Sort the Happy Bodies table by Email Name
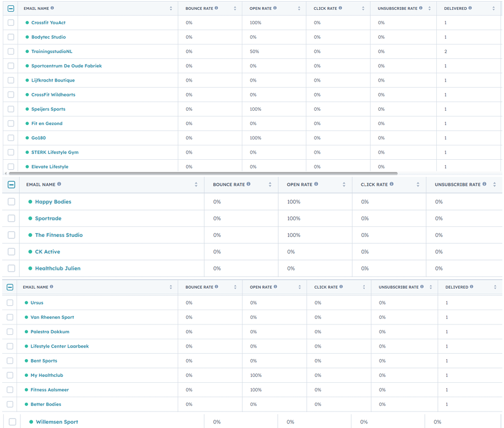The height and width of the screenshot is (428, 504). click(196, 185)
